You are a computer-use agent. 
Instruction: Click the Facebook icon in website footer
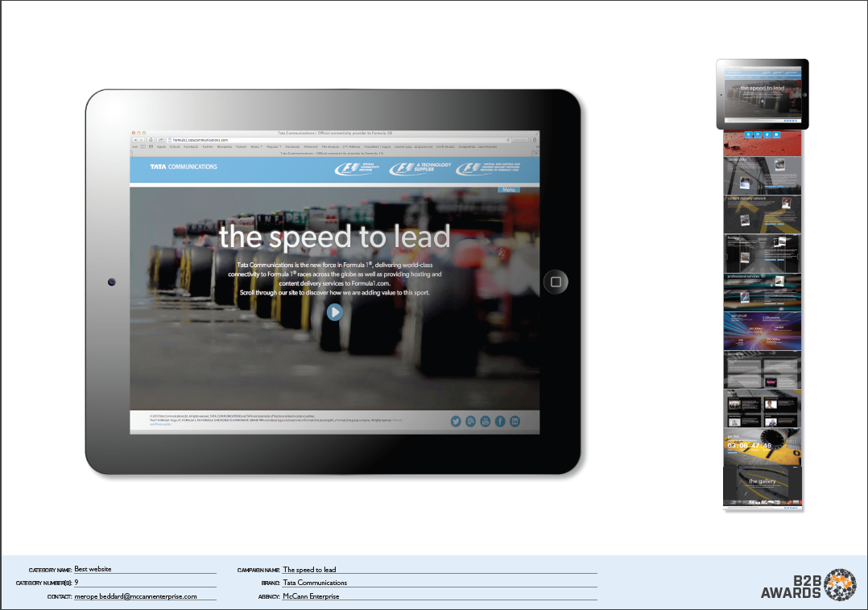point(500,422)
